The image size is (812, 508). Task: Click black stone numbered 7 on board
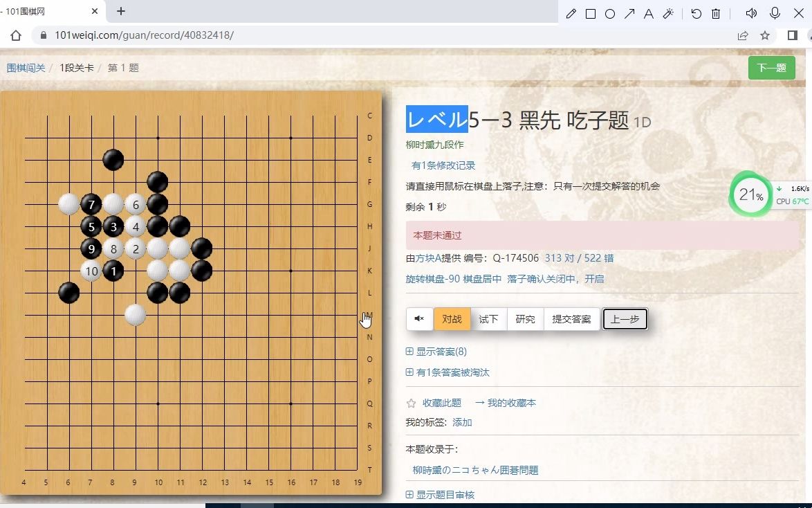91,204
